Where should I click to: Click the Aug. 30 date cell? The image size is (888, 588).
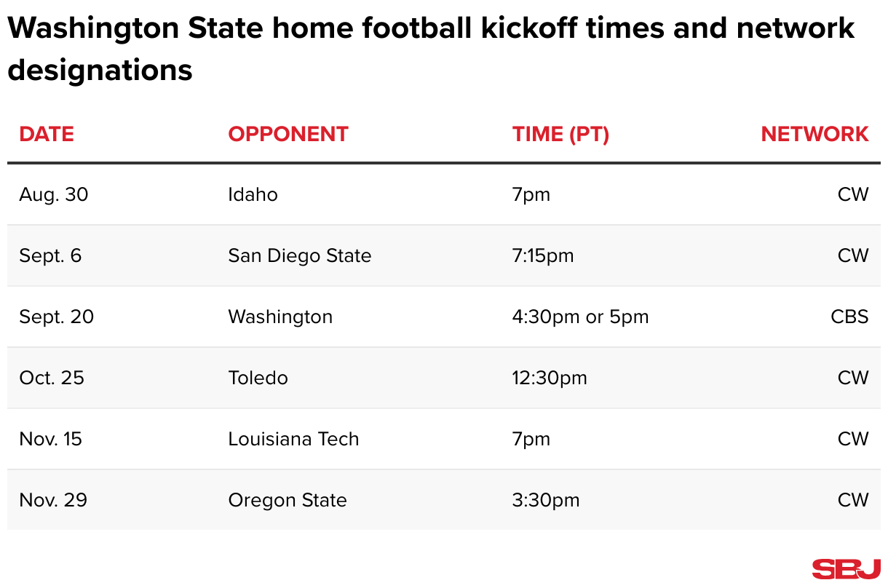(54, 194)
